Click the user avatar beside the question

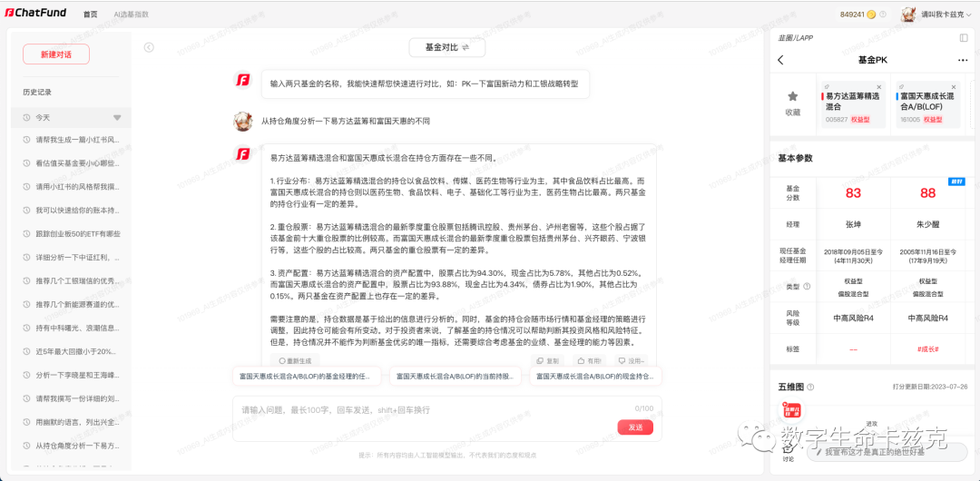242,121
